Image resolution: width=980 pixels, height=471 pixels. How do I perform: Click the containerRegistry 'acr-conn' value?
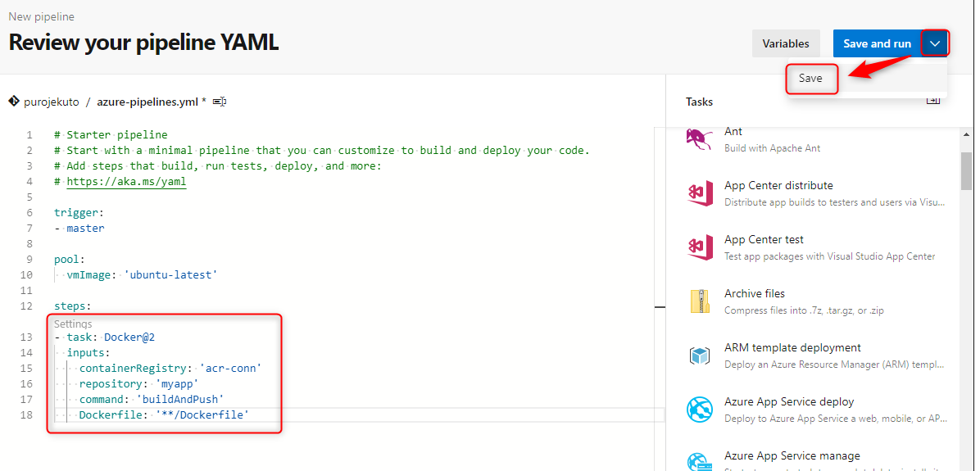(230, 368)
